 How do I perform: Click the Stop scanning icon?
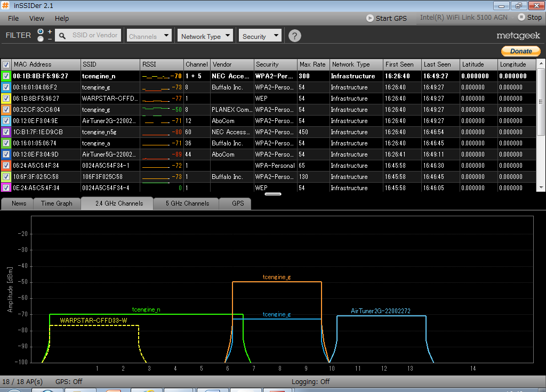click(x=521, y=17)
